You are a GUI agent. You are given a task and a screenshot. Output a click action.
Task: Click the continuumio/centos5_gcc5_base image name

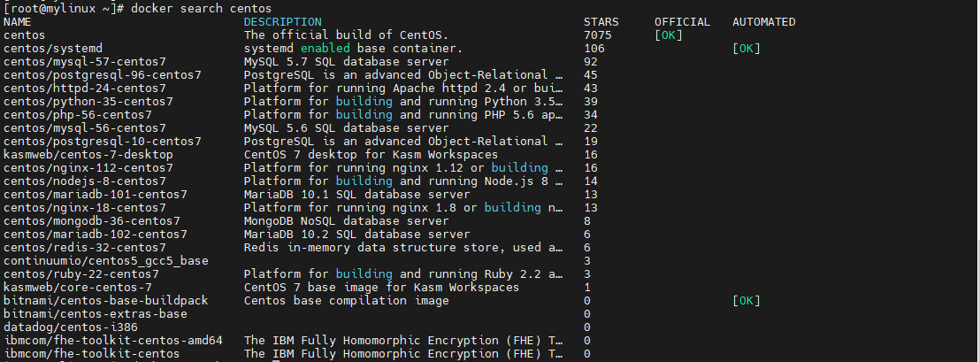[x=105, y=260]
